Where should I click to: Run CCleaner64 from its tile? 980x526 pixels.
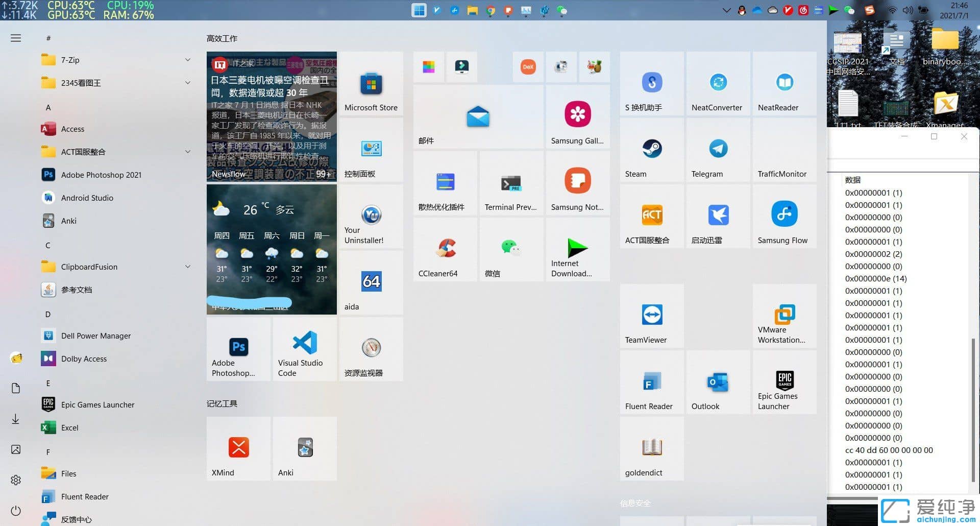click(x=445, y=249)
